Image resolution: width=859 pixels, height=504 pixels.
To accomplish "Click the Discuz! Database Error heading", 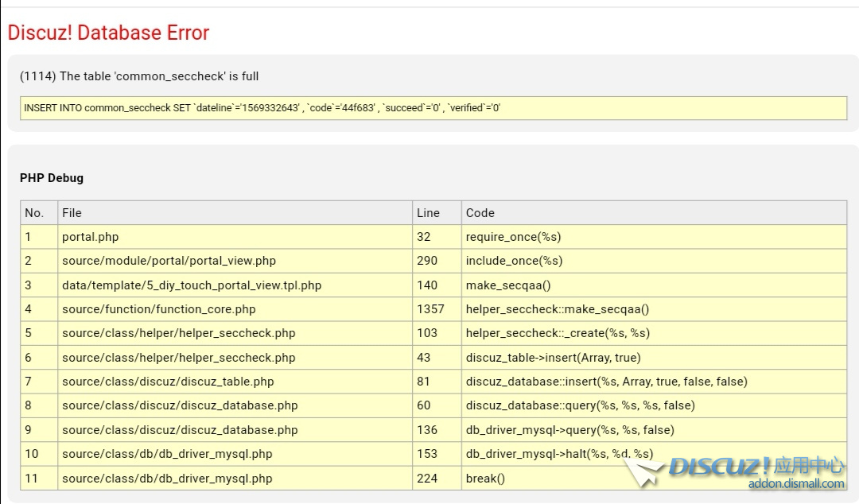I will point(108,33).
